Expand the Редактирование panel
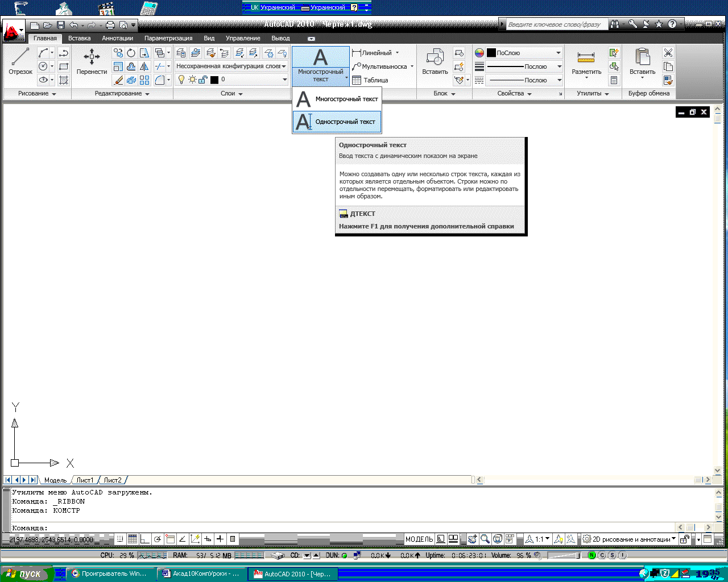 click(x=122, y=94)
